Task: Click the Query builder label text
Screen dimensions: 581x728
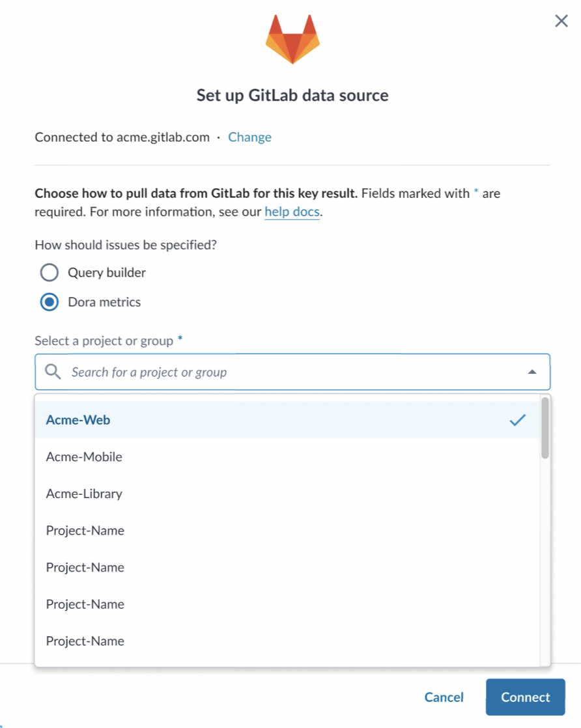Action: coord(107,273)
